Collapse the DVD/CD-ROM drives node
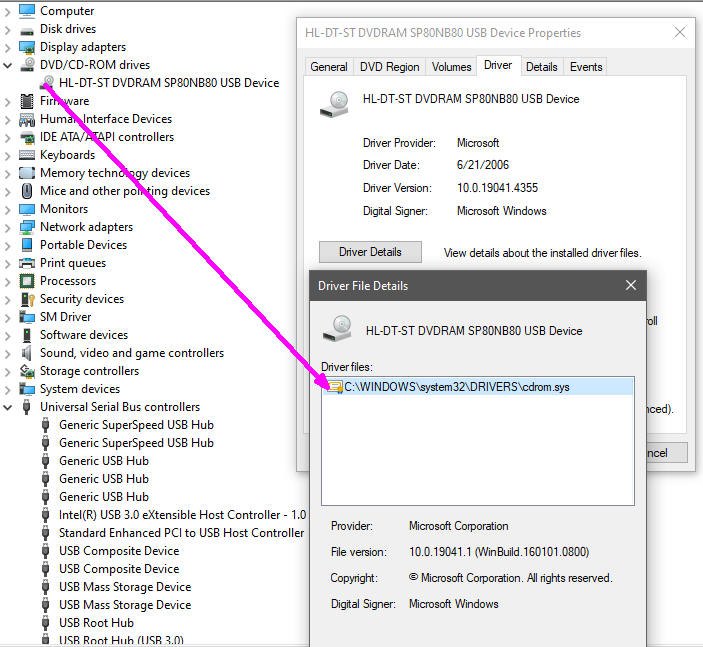 click(x=7, y=65)
